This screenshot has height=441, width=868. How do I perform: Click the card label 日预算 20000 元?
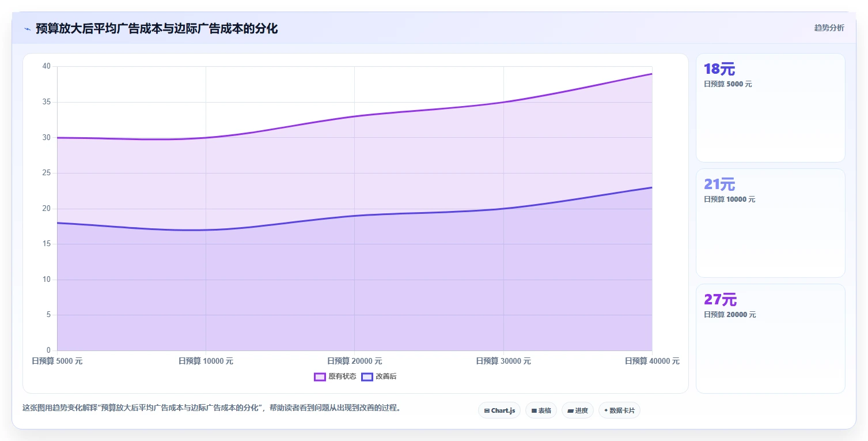tap(730, 315)
